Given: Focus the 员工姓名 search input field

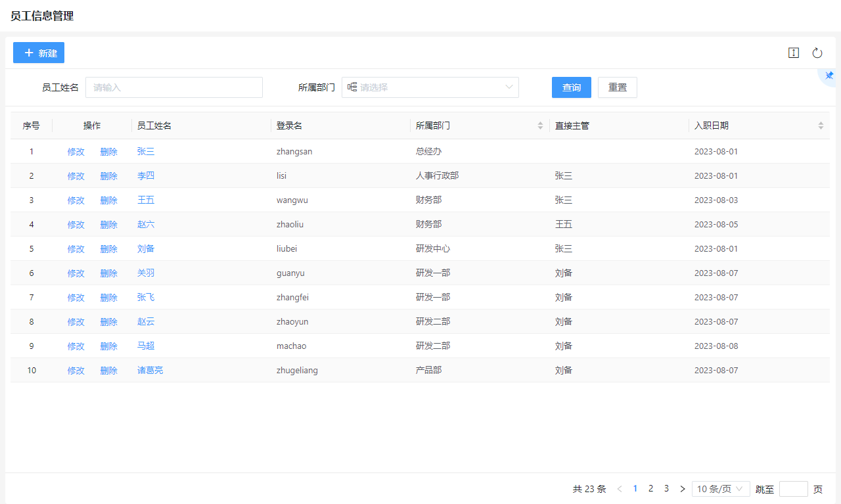Looking at the screenshot, I should tap(174, 87).
